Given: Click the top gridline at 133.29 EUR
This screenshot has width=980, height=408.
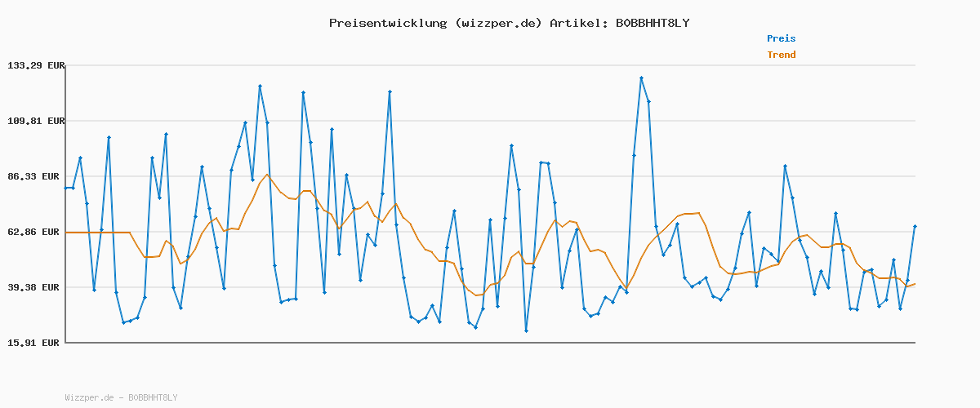Looking at the screenshot, I should [x=490, y=65].
